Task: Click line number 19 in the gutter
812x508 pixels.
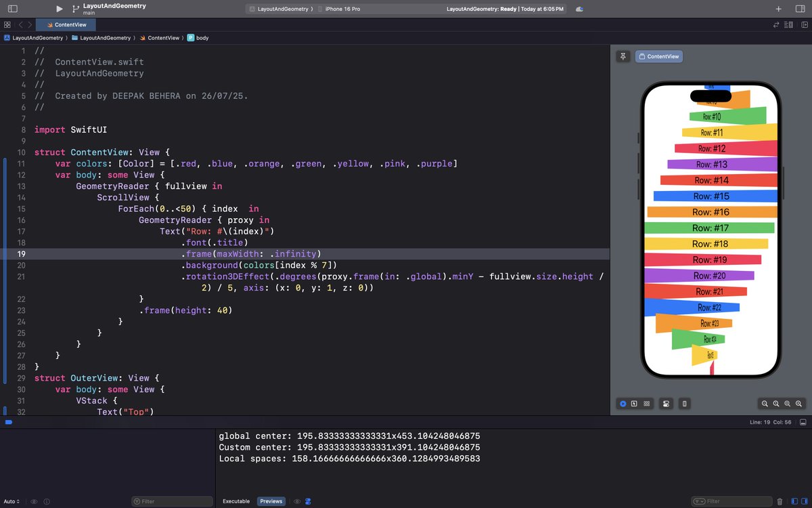Action: click(21, 254)
